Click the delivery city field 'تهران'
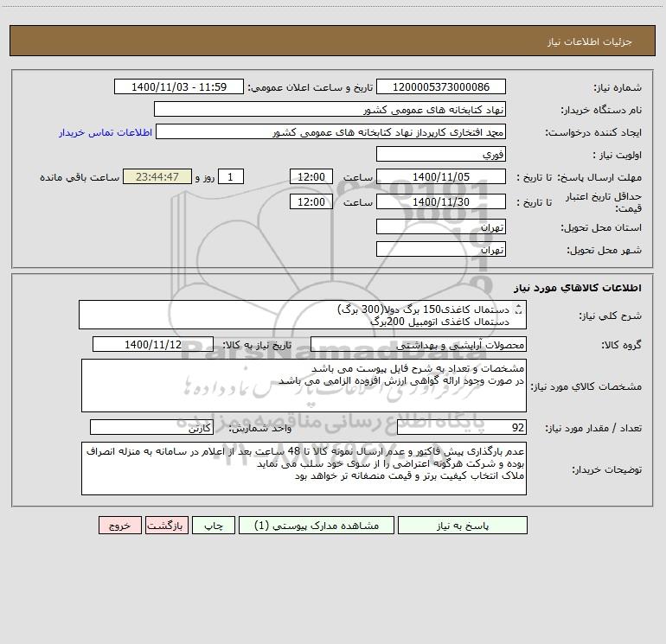The image size is (666, 644). [441, 249]
